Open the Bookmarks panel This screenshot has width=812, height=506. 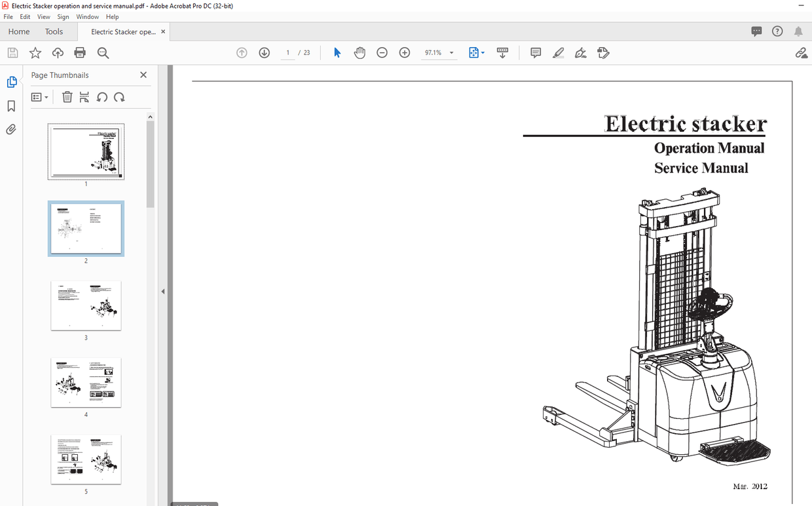pyautogui.click(x=11, y=106)
